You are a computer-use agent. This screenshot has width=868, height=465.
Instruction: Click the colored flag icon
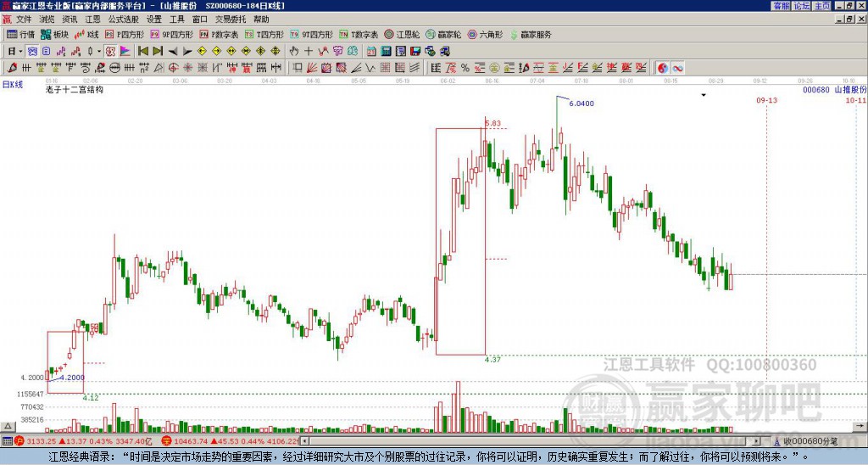[125, 51]
